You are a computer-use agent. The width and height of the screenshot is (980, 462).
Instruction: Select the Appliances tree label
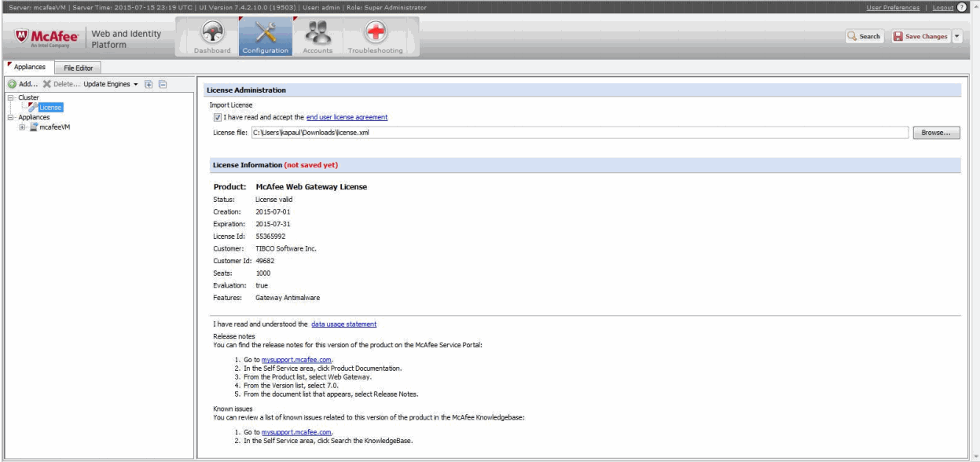tap(33, 117)
